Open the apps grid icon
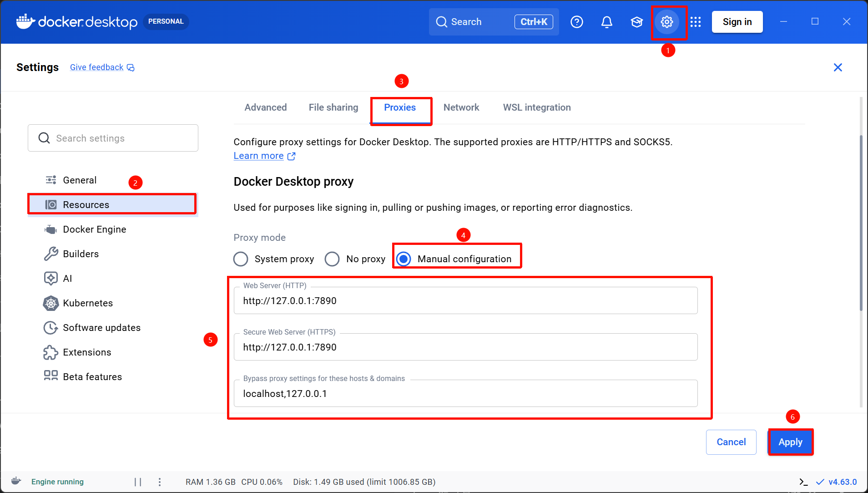 point(696,22)
